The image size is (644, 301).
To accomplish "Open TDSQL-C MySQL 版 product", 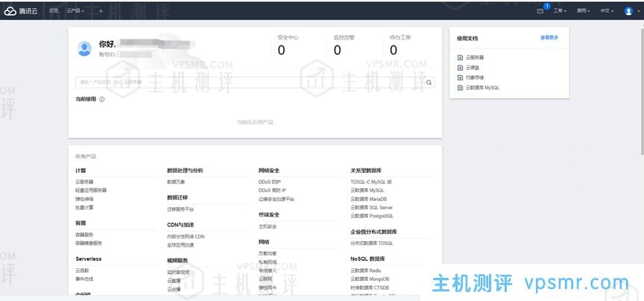I will [371, 182].
